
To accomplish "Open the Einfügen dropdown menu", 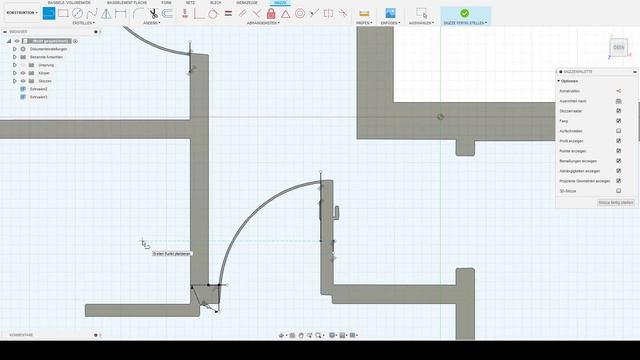I will coord(390,23).
